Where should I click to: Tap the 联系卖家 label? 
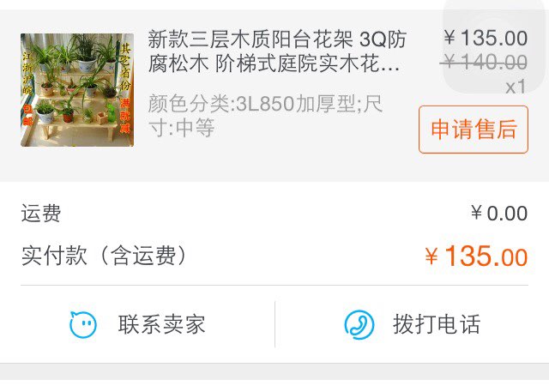161,324
